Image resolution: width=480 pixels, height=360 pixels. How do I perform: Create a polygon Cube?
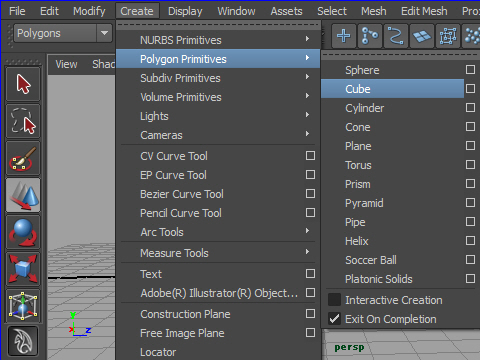click(x=392, y=89)
